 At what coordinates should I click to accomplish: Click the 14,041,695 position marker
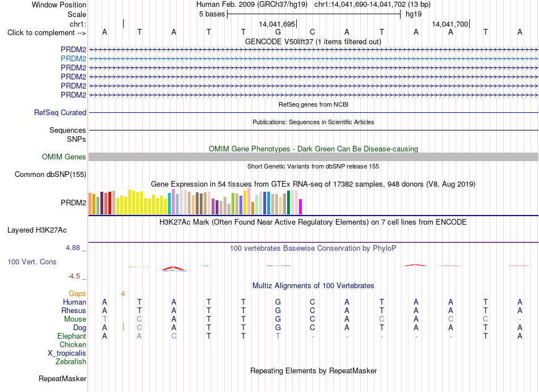click(x=277, y=24)
